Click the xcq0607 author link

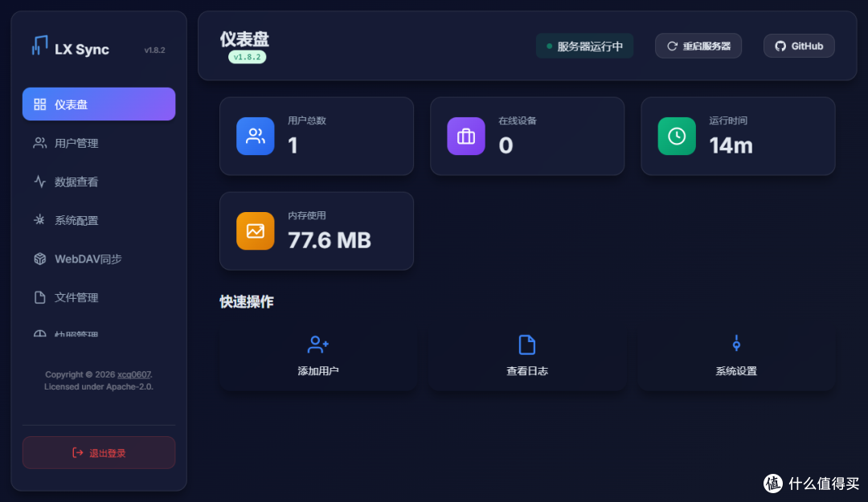[134, 375]
